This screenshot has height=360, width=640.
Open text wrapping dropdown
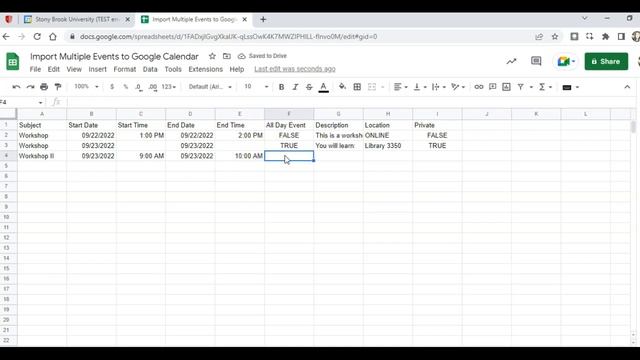pyautogui.click(x=438, y=87)
